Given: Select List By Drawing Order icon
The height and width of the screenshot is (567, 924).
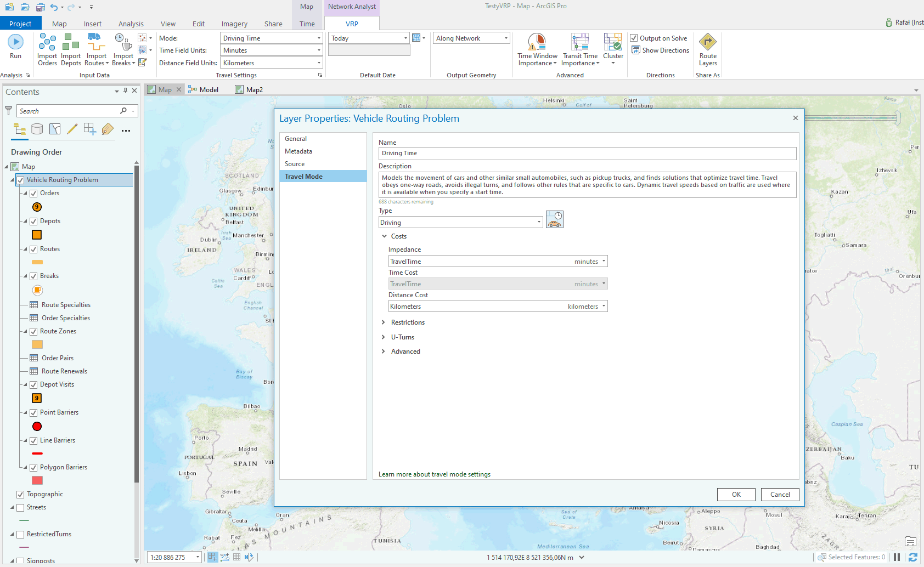Looking at the screenshot, I should pyautogui.click(x=20, y=129).
